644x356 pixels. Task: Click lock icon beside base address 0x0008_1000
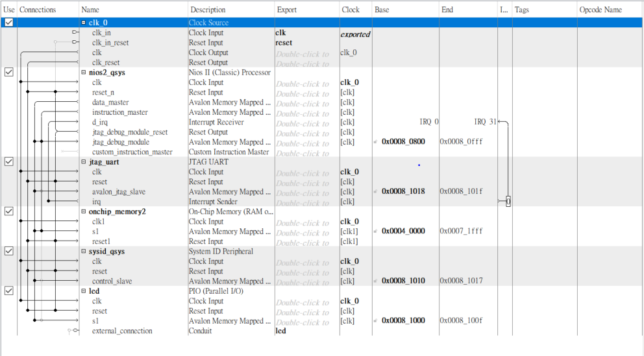[375, 321]
